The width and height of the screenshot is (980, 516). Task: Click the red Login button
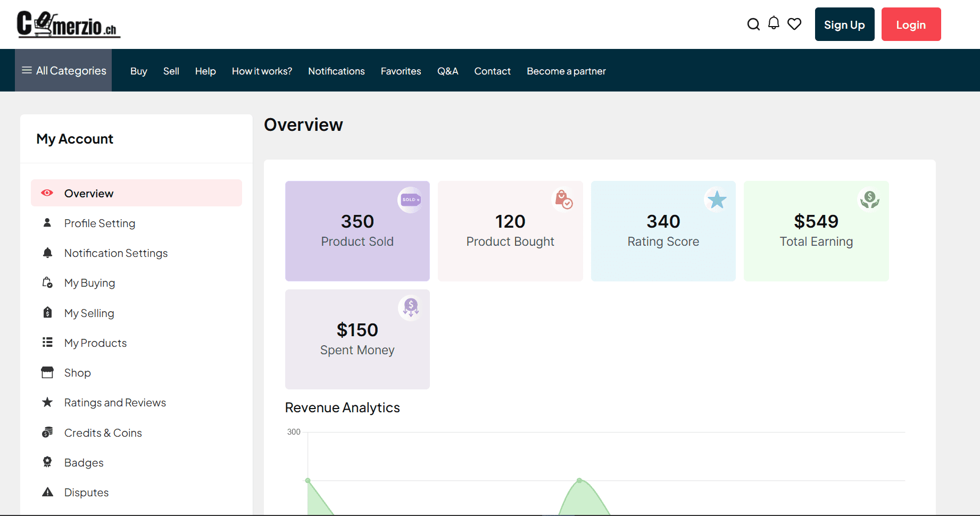(911, 24)
